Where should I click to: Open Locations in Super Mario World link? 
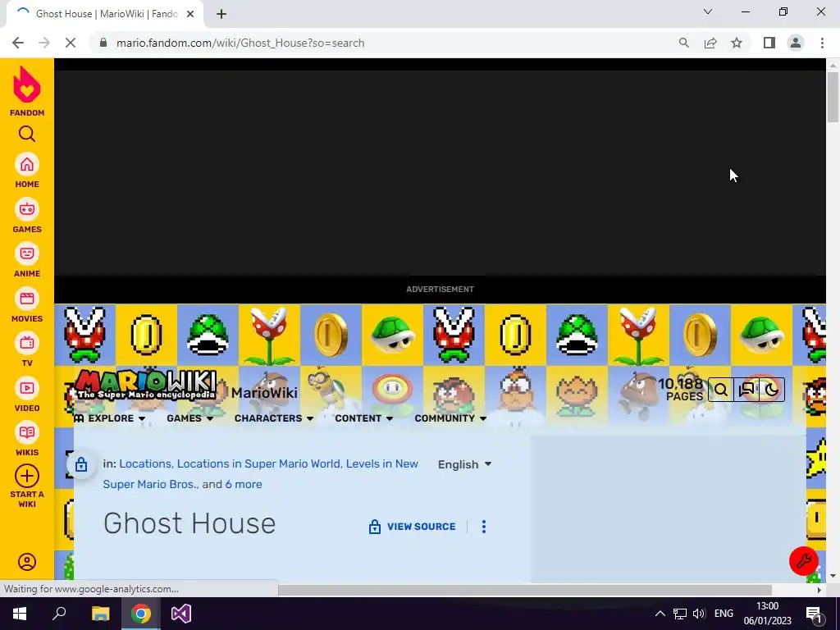click(x=258, y=464)
